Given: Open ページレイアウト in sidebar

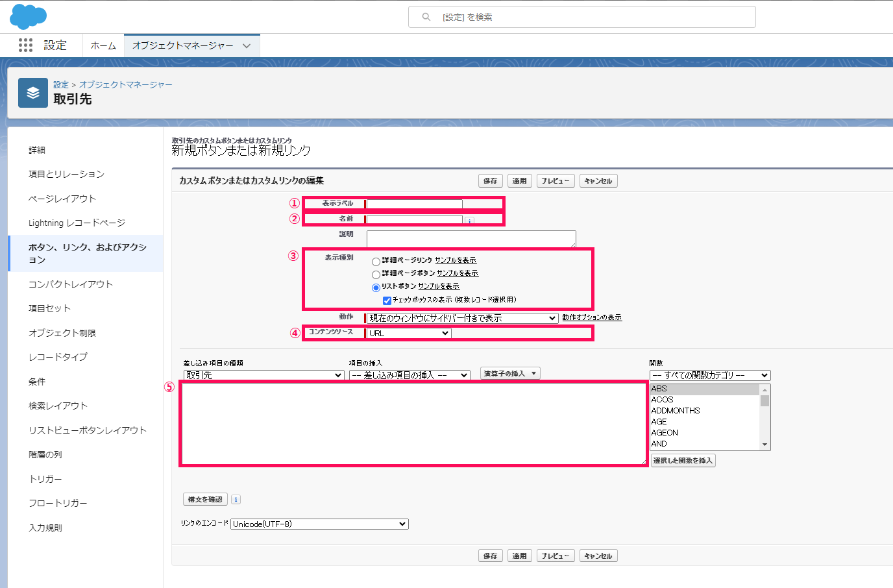Looking at the screenshot, I should coord(62,199).
